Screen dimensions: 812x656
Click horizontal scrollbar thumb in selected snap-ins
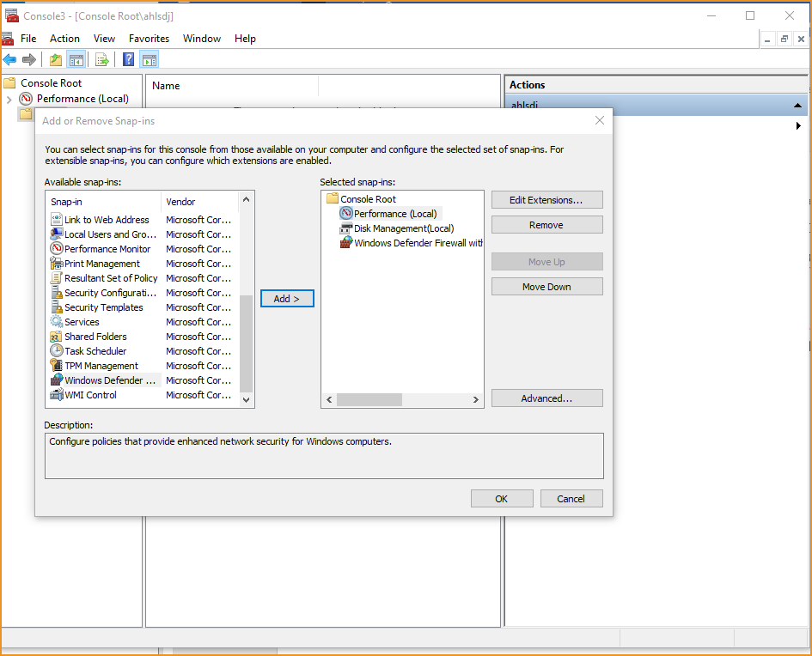point(369,399)
